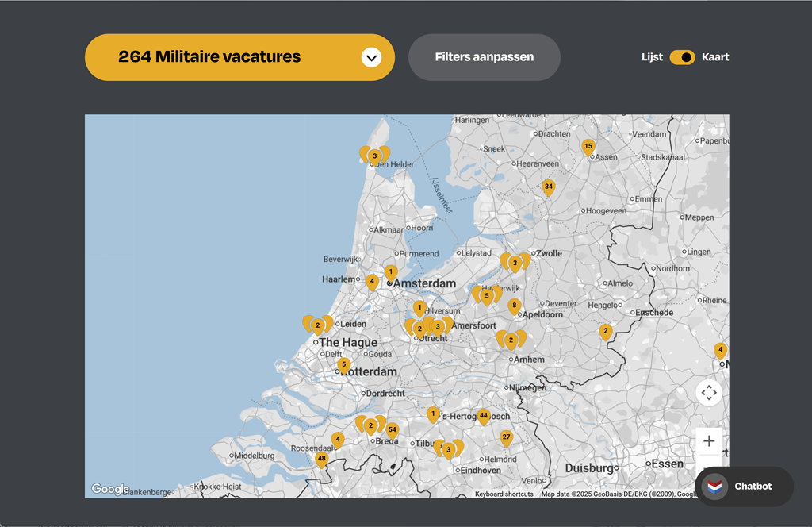Viewport: 812px width, 527px height.
Task: Click the Google logo on the map
Action: point(109,490)
